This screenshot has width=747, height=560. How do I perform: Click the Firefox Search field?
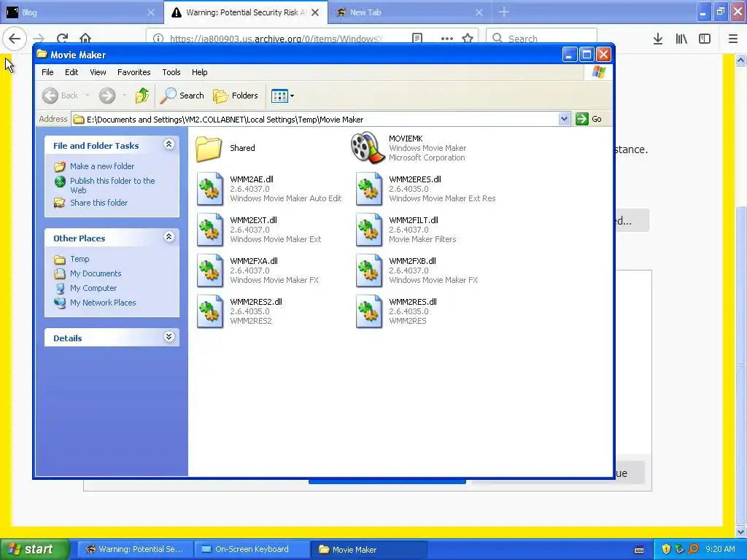tap(542, 38)
